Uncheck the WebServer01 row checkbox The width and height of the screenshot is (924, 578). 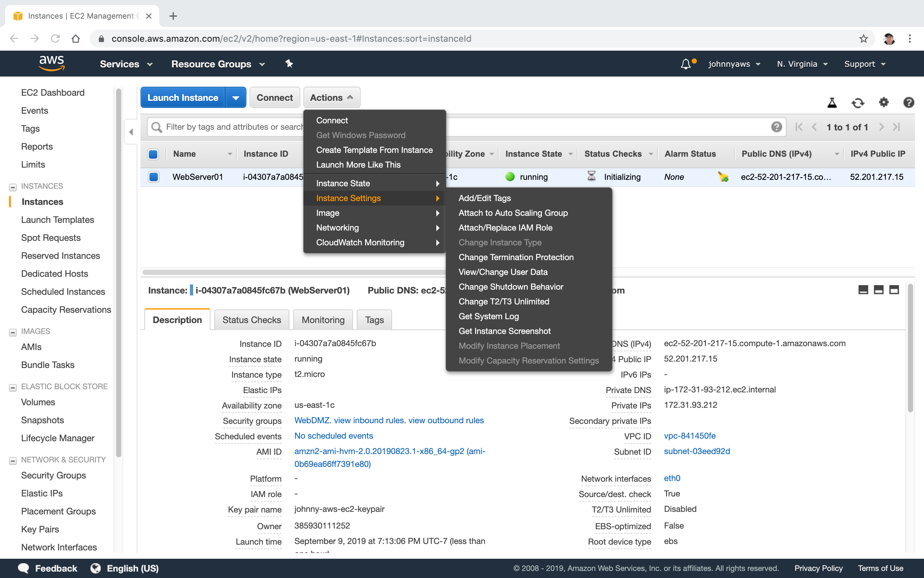click(x=153, y=177)
